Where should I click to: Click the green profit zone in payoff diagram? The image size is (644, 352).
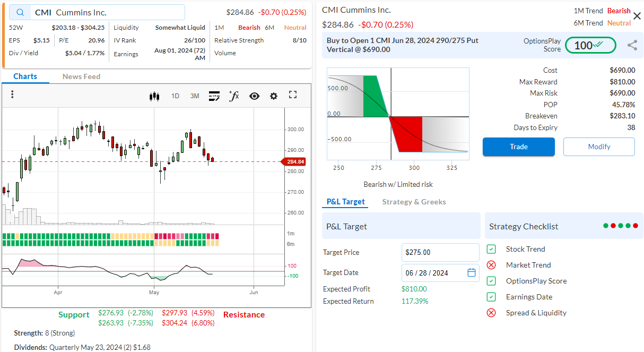point(375,96)
